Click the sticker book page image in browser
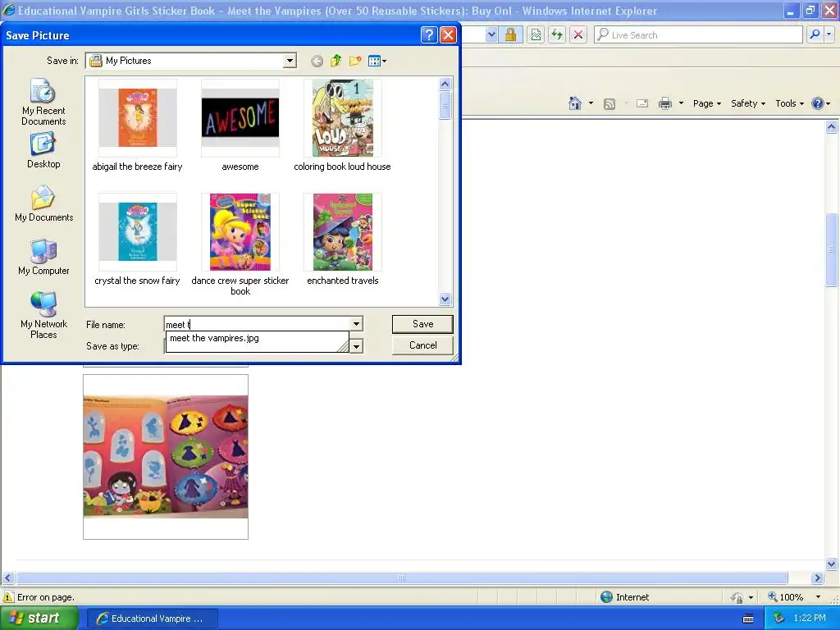840x630 pixels. pyautogui.click(x=166, y=456)
